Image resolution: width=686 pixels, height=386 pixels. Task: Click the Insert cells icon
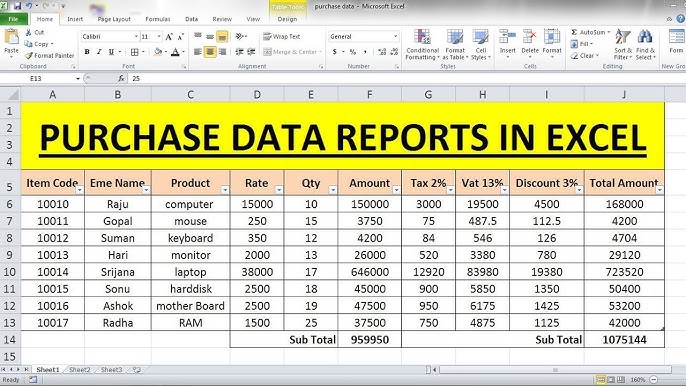point(508,37)
